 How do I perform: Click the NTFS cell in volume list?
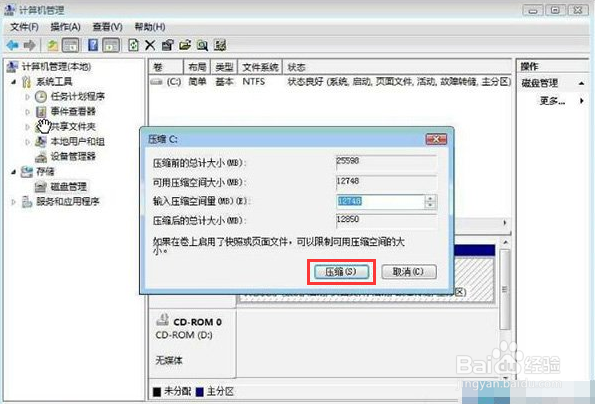(253, 82)
